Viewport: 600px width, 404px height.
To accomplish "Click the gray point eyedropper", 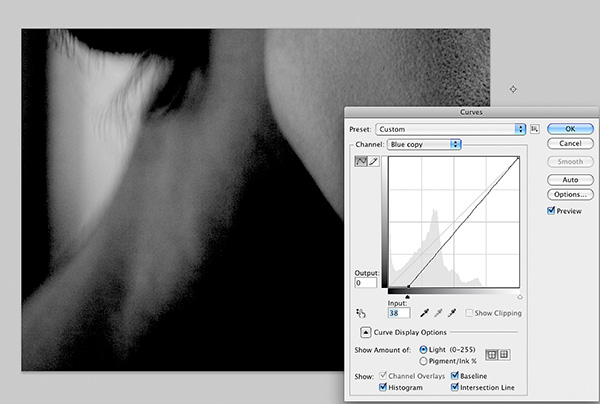I will pos(438,313).
